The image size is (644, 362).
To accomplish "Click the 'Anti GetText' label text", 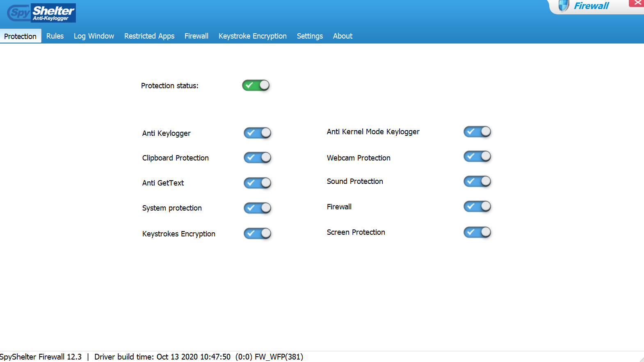I will [x=163, y=183].
